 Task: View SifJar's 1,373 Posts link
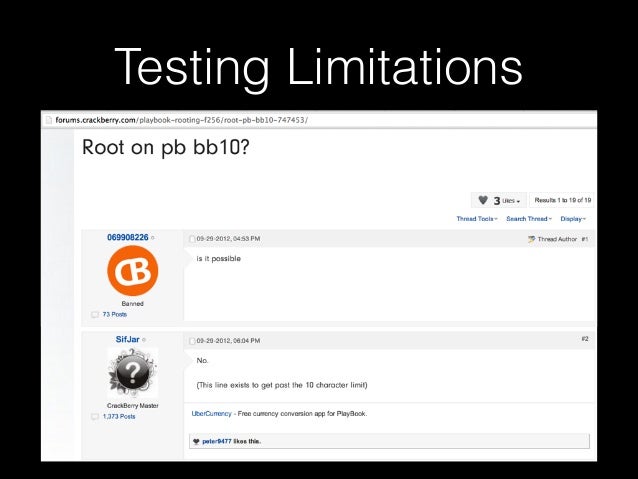point(119,416)
